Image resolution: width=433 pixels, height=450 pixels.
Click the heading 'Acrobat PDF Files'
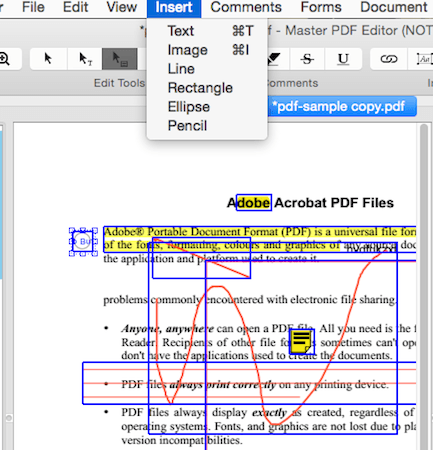click(x=334, y=203)
